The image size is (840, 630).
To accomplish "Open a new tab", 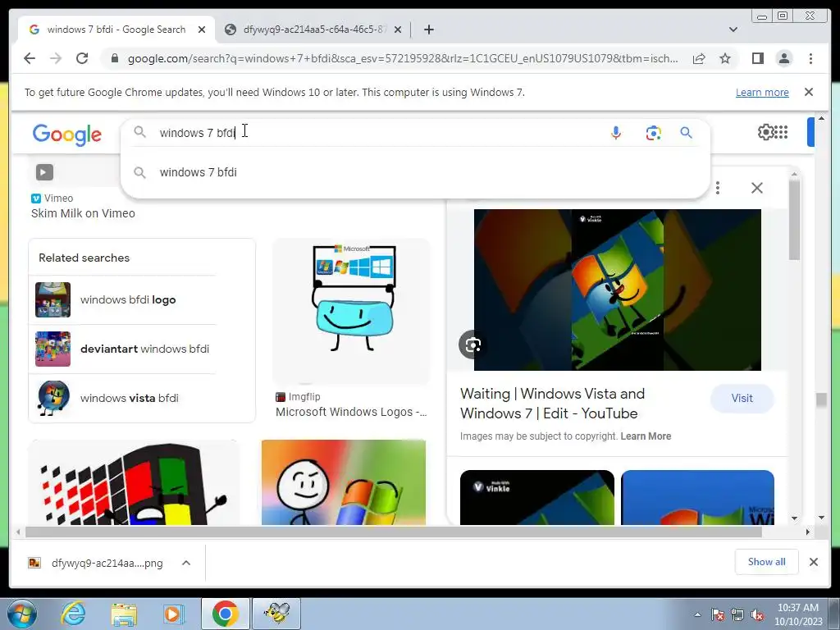I will [x=428, y=30].
